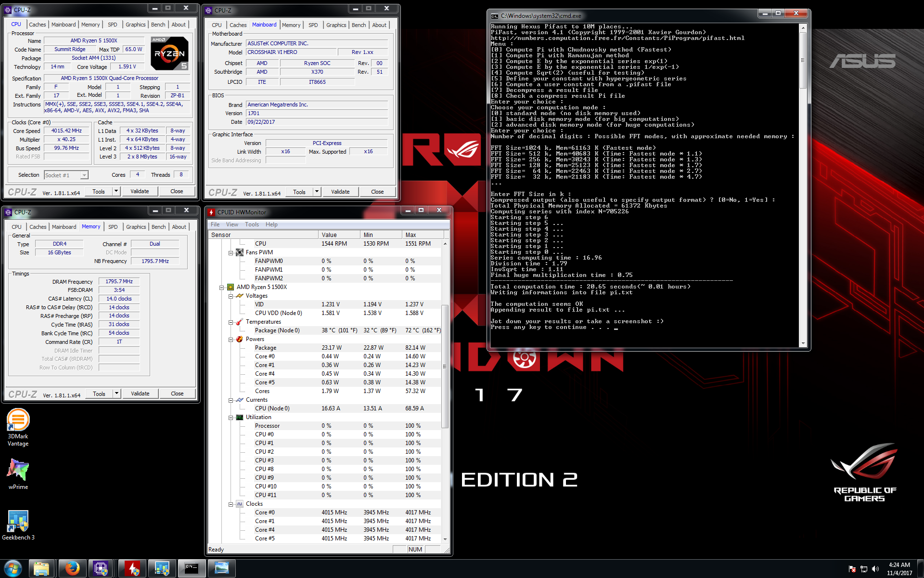Image resolution: width=924 pixels, height=578 pixels.
Task: Collapse the Temperatures tree node
Action: 231,322
